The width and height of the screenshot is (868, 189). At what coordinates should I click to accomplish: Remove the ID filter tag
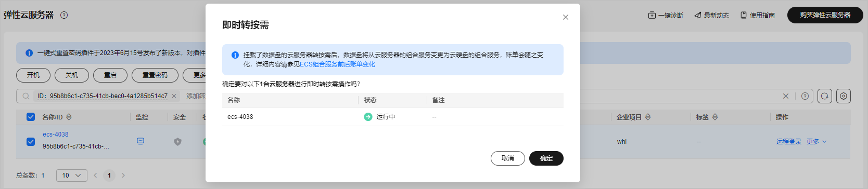(x=174, y=96)
